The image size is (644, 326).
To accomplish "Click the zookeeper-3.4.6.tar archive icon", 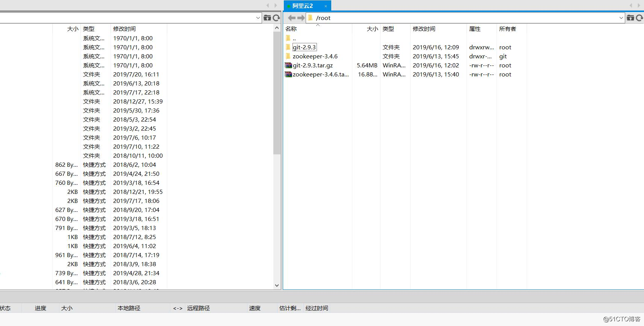I will [x=288, y=74].
